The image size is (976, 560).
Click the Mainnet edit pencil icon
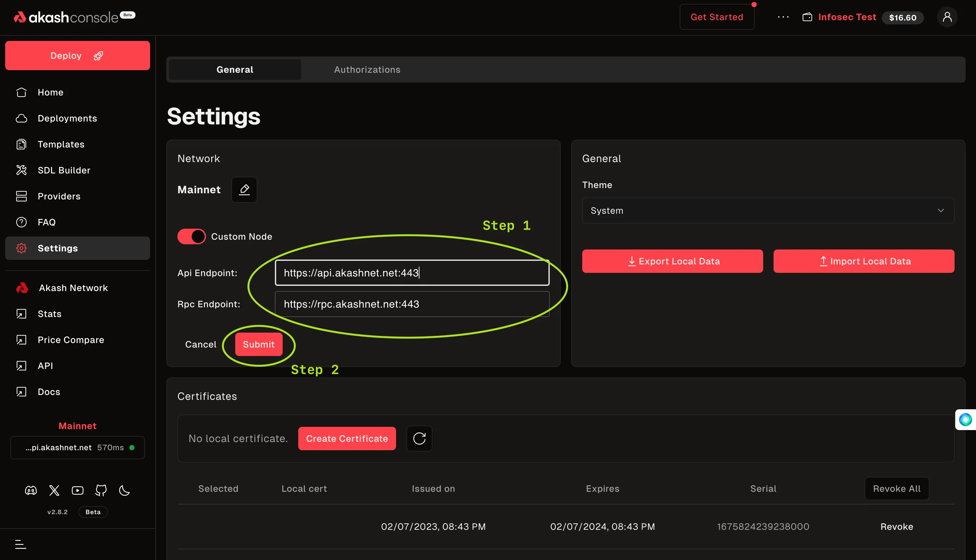(x=244, y=190)
